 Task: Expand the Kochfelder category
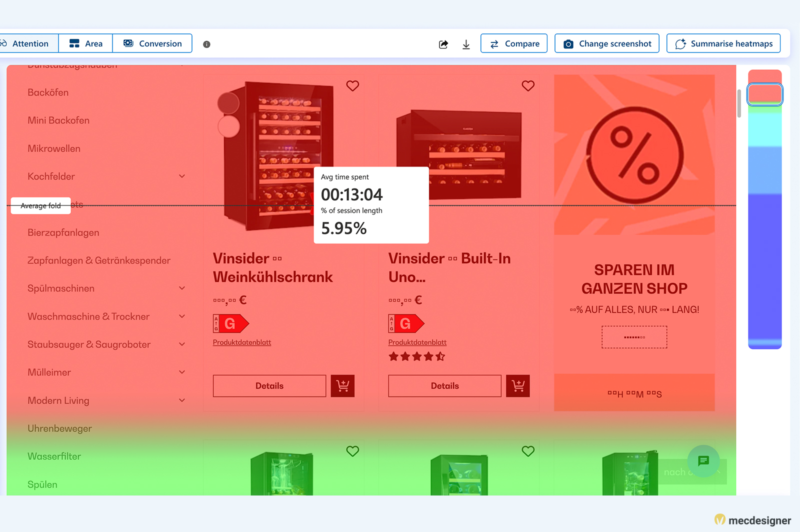(x=182, y=176)
